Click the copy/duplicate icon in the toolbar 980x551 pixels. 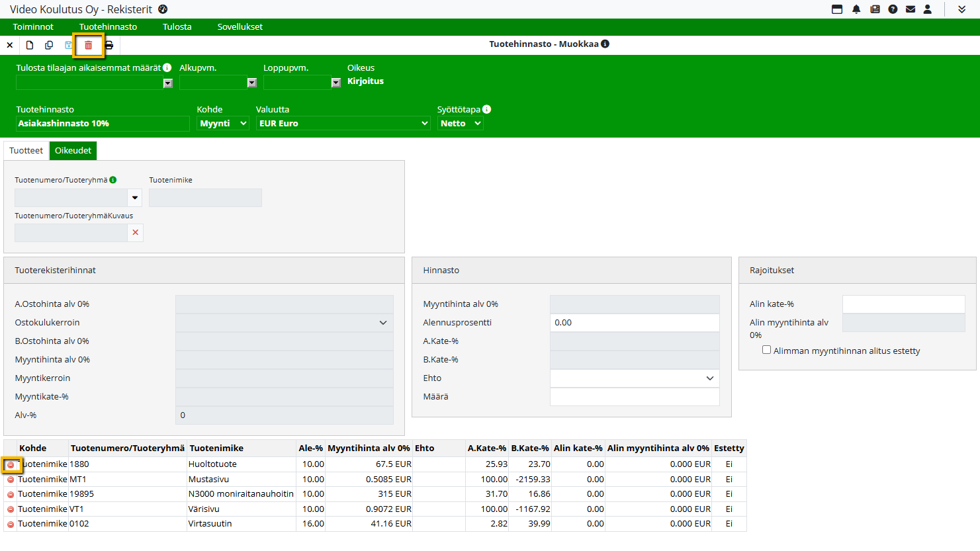pyautogui.click(x=49, y=45)
